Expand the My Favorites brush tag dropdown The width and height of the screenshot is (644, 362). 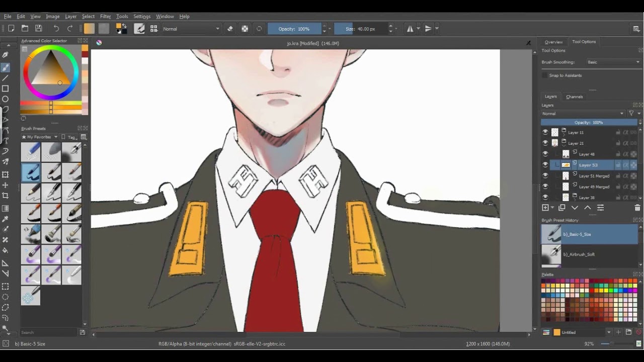click(42, 137)
